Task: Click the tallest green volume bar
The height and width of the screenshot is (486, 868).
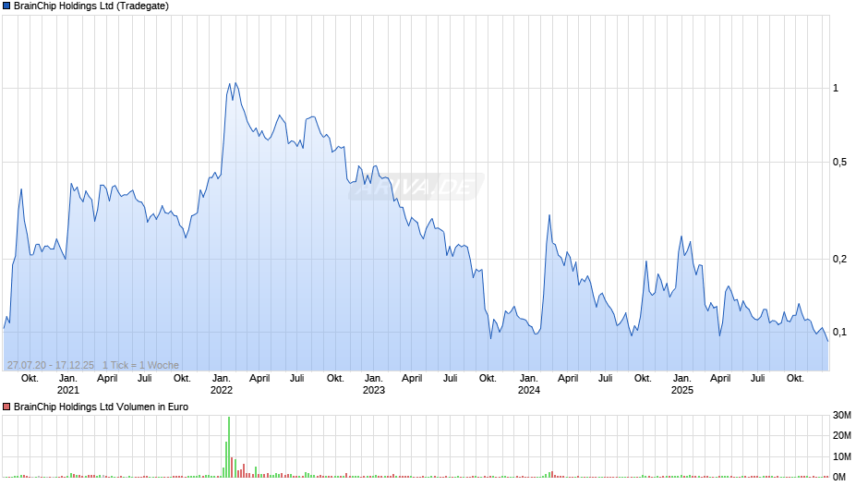Action: [229, 446]
